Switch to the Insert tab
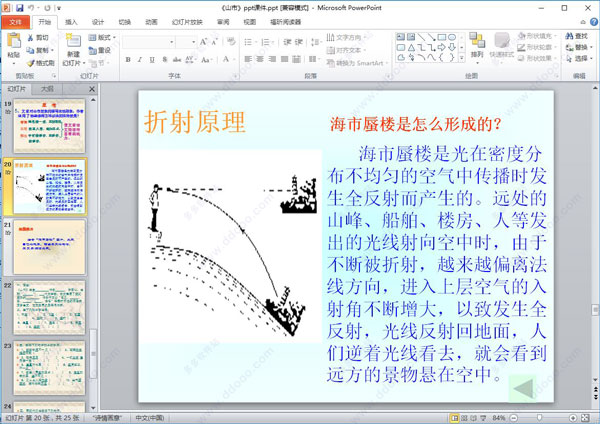600x424 pixels. coord(71,22)
